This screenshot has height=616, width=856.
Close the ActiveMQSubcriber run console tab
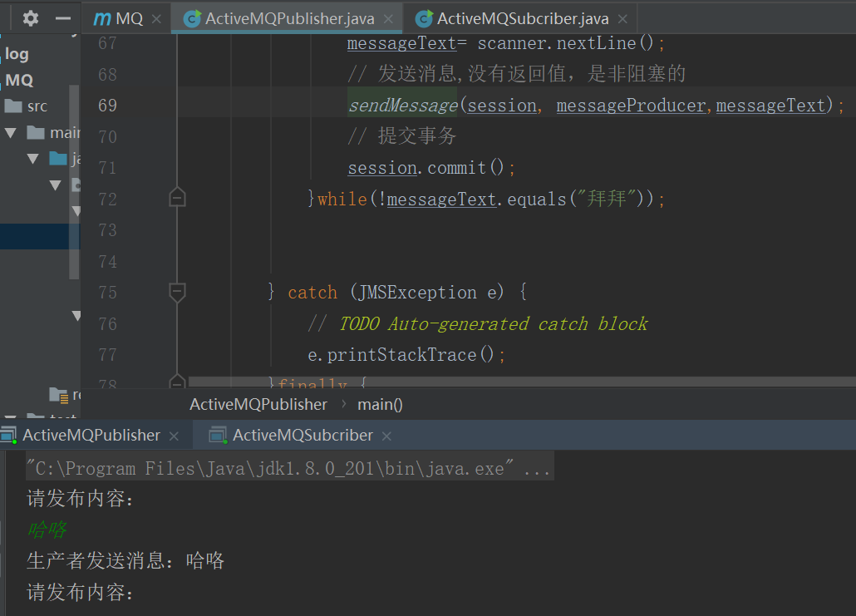coord(386,436)
